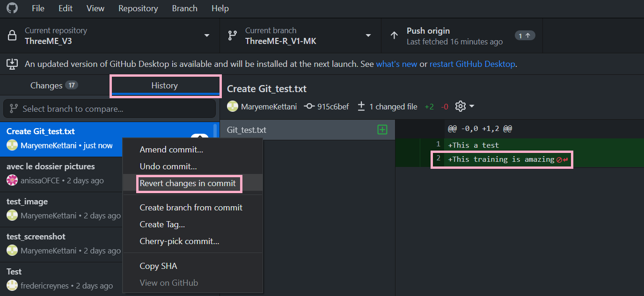Click the MaryemeKettani avatar in commit header

pyautogui.click(x=233, y=107)
